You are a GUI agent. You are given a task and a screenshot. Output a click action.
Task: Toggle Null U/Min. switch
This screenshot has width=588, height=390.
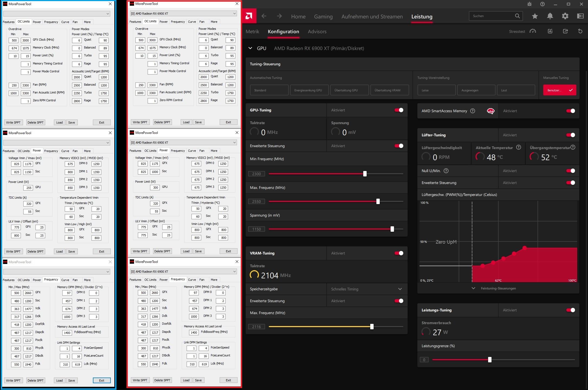(x=571, y=171)
